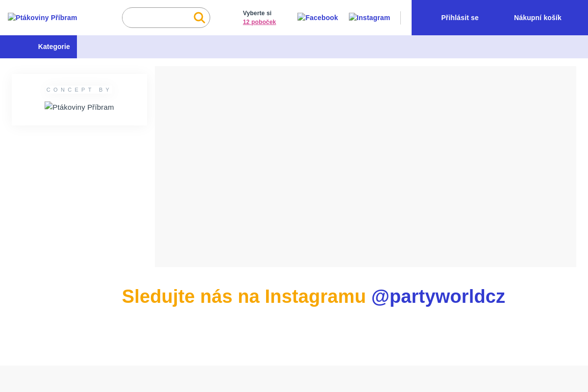Open Nákupní košík
Image resolution: width=588 pixels, height=392 pixels.
click(x=538, y=18)
